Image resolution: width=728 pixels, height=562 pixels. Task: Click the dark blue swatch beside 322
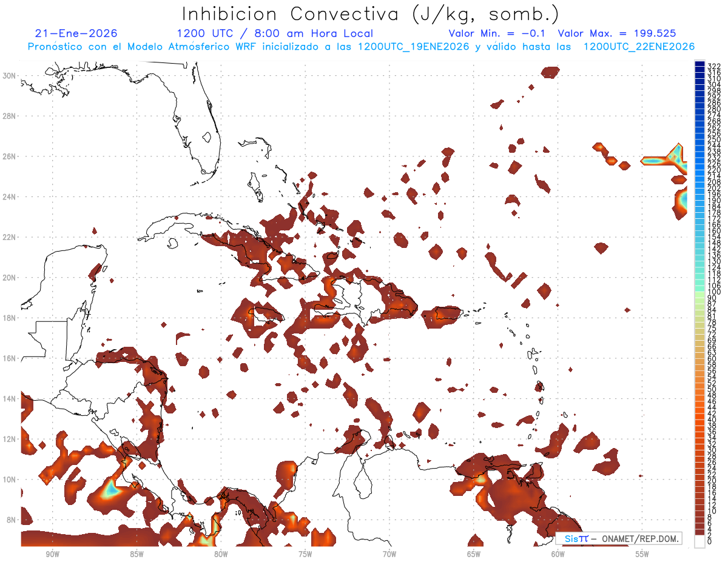point(699,64)
